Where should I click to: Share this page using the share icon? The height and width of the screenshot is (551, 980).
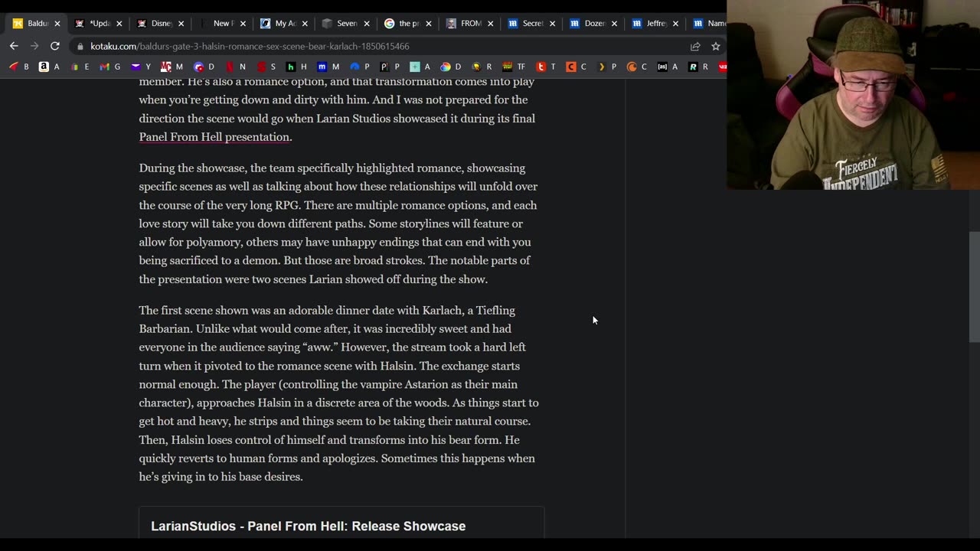(695, 46)
